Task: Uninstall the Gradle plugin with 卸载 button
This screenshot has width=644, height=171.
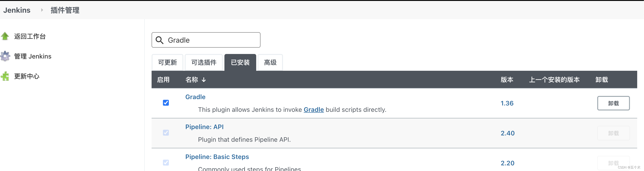Action: pos(614,103)
